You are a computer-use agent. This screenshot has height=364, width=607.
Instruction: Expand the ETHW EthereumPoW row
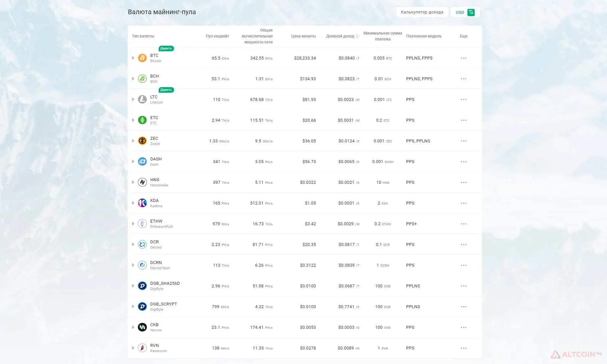[x=133, y=224]
